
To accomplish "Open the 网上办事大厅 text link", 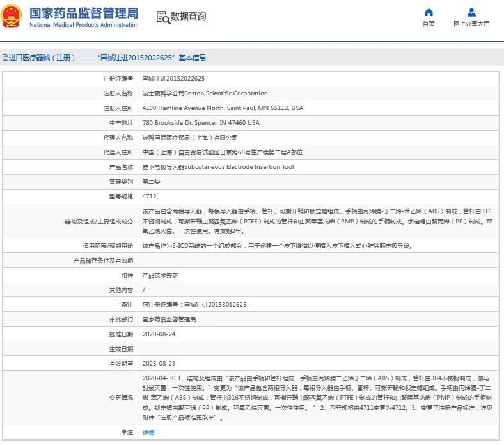I will pos(471,24).
